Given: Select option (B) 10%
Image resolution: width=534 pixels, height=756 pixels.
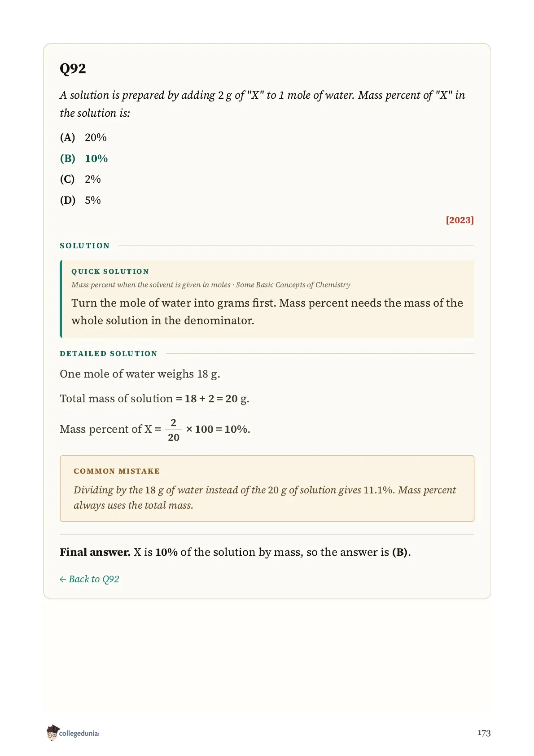Looking at the screenshot, I should [x=84, y=158].
